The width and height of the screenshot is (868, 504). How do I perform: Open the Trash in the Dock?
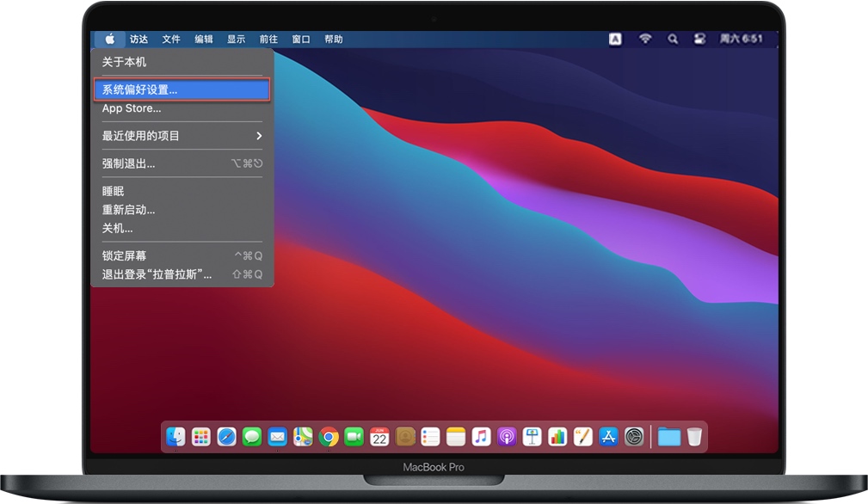click(x=694, y=437)
